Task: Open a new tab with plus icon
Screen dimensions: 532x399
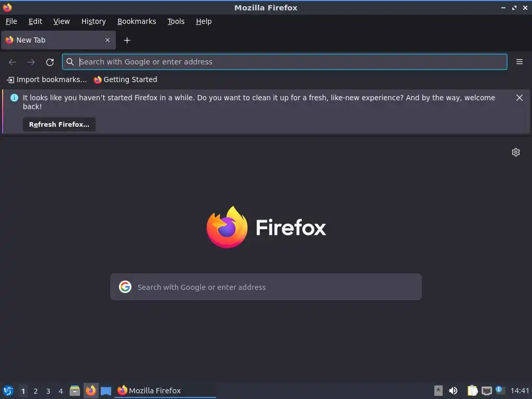Action: (127, 41)
